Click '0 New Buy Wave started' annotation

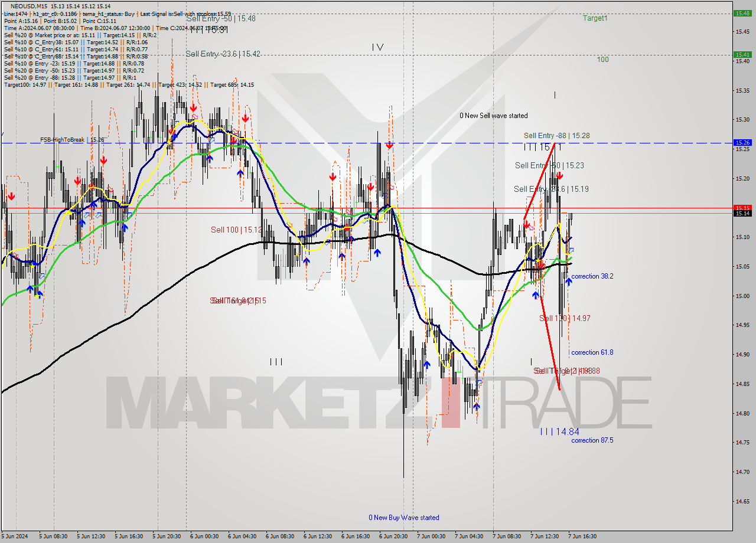click(404, 518)
